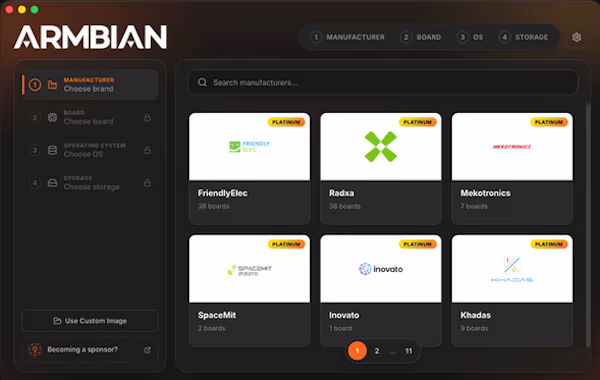The image size is (600, 380).
Task: Select Inovato manufacturer name
Action: [x=344, y=315]
